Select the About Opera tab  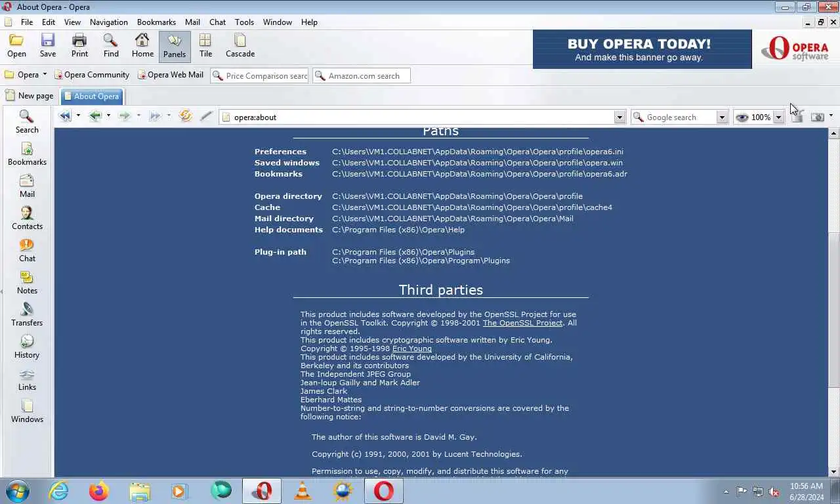pyautogui.click(x=91, y=96)
